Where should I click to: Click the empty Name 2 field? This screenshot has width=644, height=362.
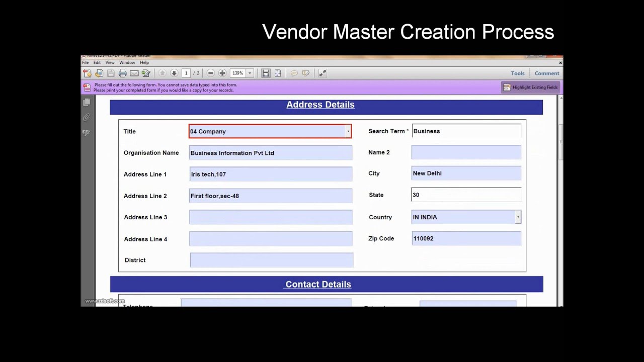[466, 152]
